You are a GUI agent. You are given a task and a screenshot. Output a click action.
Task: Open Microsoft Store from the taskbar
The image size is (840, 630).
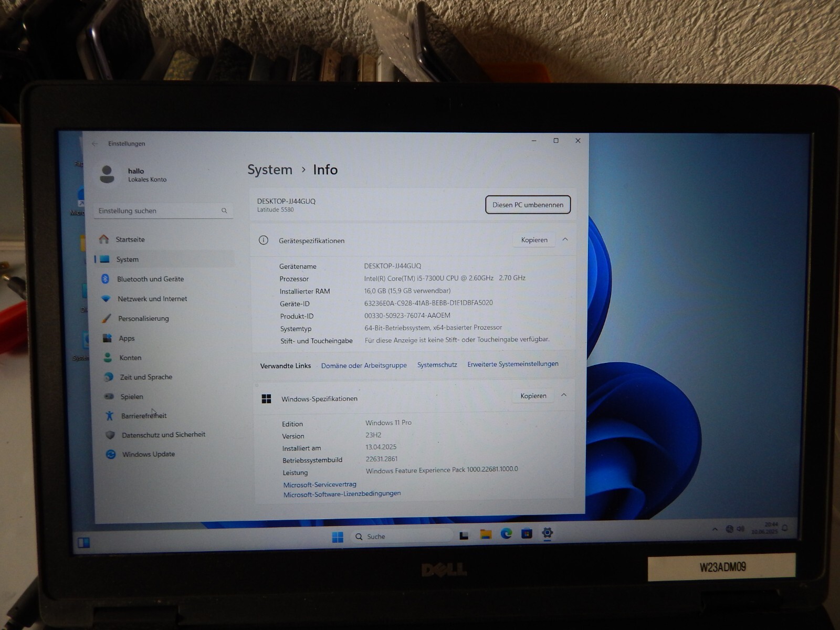(527, 534)
